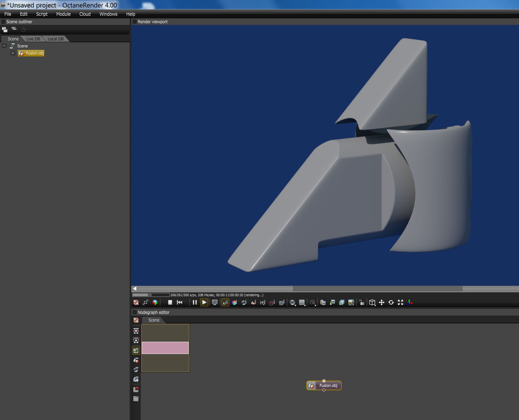Click the stop render square button
The image size is (519, 420).
[170, 302]
